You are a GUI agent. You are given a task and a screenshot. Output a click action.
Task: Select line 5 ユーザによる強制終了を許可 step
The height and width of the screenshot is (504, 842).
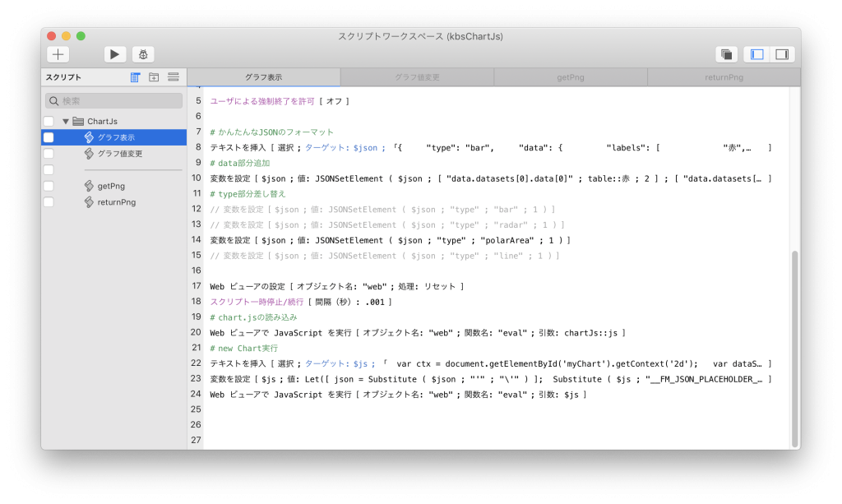(x=280, y=101)
